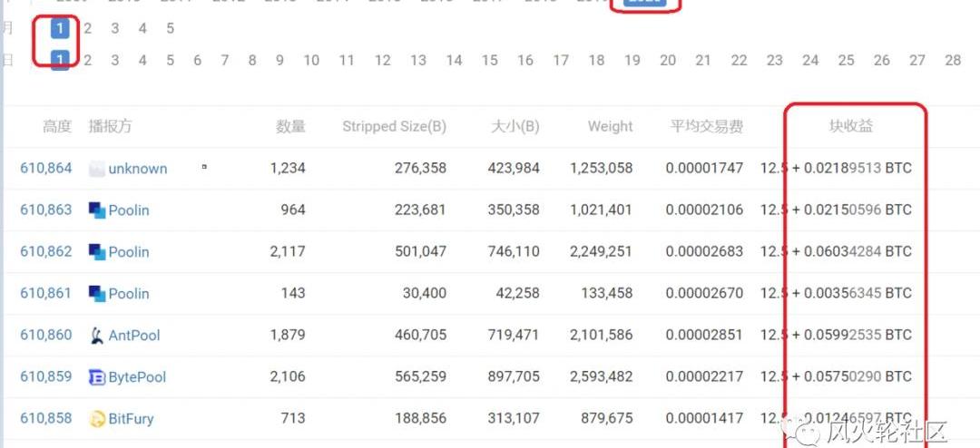The height and width of the screenshot is (448, 980).
Task: Open block height 610,864 link
Action: [46, 169]
